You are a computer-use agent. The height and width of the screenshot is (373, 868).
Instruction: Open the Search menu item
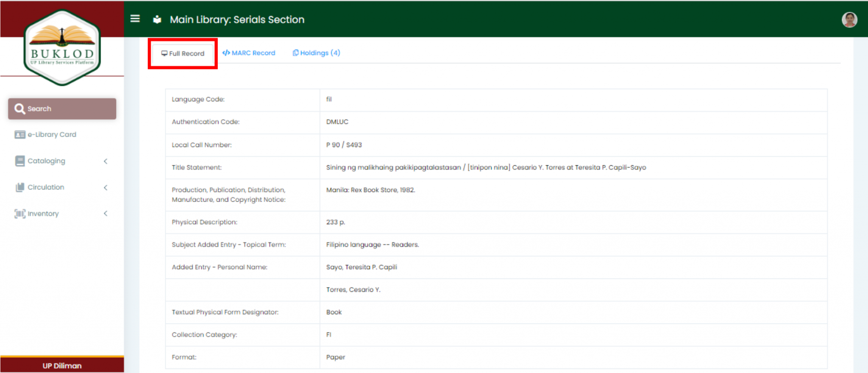[62, 109]
